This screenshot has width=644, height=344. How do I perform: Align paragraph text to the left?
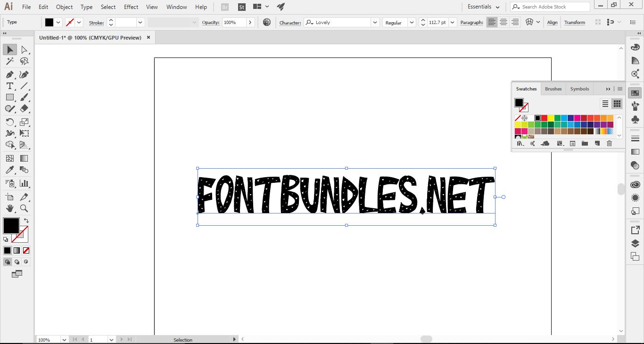click(492, 22)
